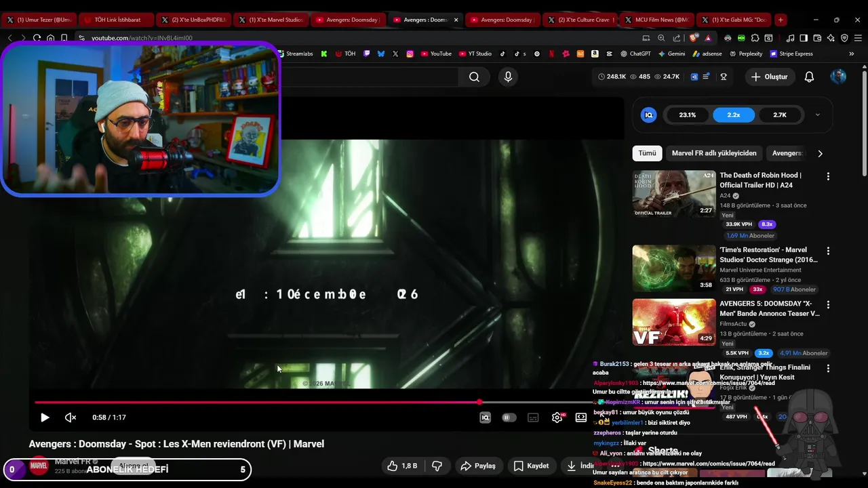Select the 23.1% vidIQ metric pill

[x=688, y=115]
